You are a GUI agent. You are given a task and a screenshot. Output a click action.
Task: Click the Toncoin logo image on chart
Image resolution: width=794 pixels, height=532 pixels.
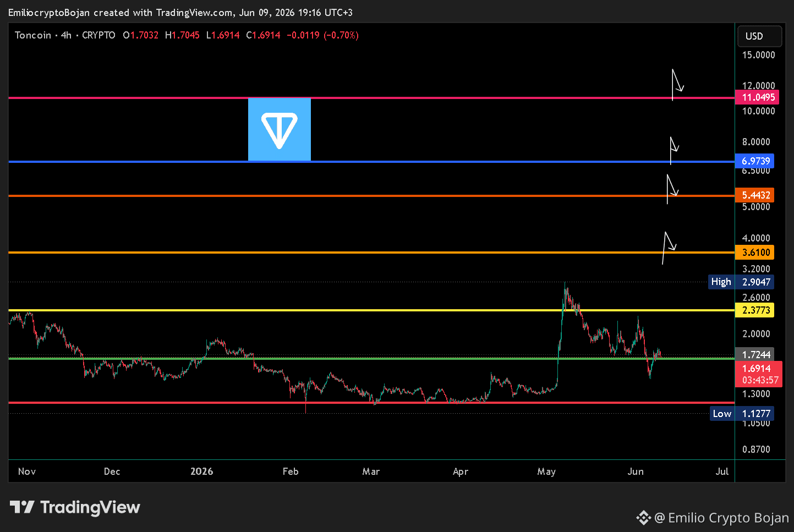coord(280,130)
